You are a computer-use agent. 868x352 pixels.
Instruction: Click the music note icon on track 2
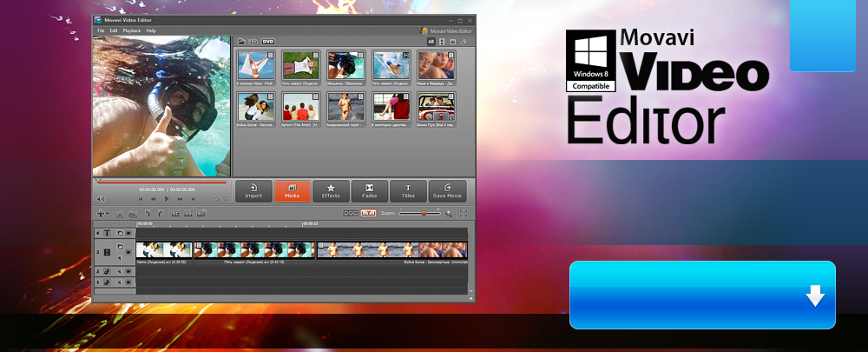point(108,272)
